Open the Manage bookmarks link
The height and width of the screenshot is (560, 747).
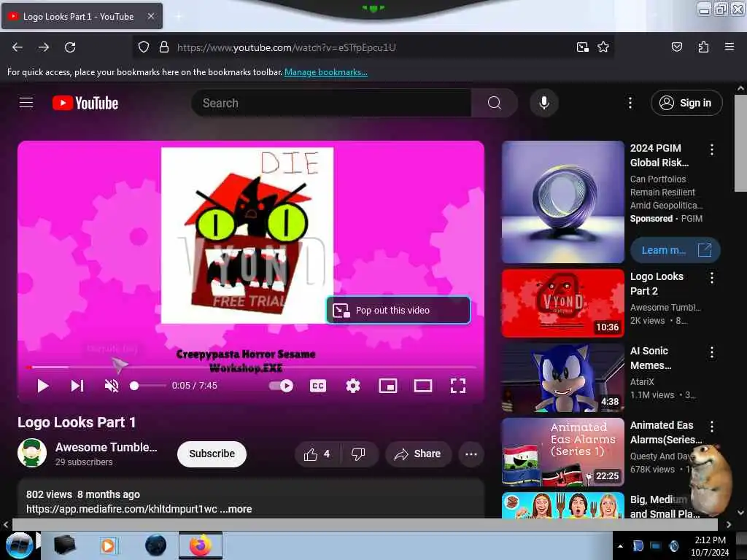[326, 72]
